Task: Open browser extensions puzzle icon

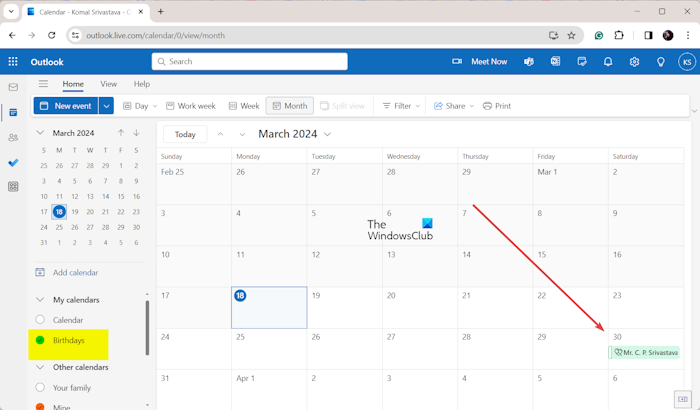Action: pos(619,35)
